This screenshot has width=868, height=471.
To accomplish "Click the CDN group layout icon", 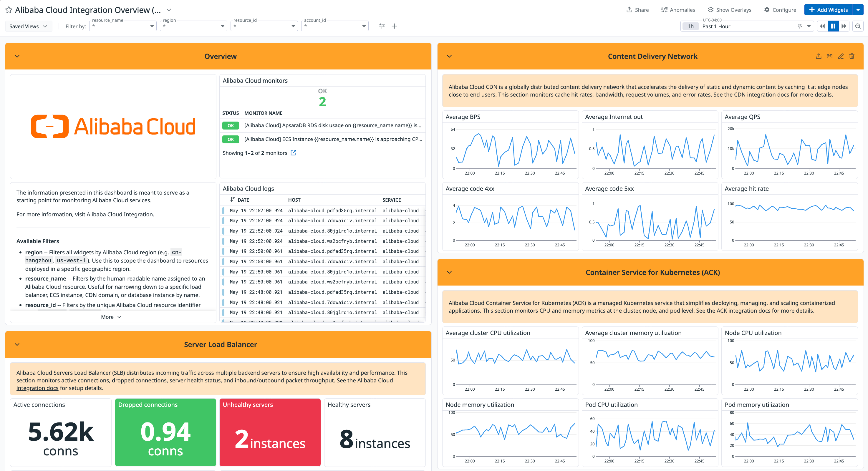I will (x=830, y=56).
